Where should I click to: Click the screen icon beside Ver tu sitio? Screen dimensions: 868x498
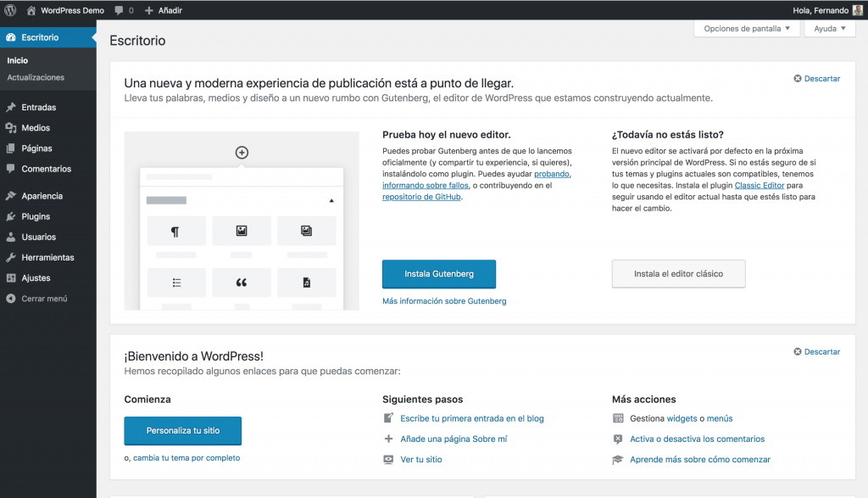coord(388,459)
